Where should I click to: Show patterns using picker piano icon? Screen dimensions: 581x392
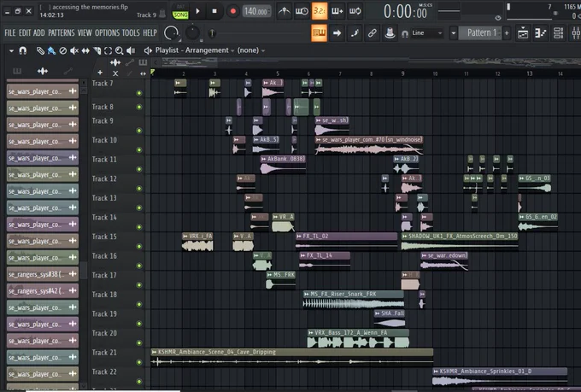click(17, 71)
